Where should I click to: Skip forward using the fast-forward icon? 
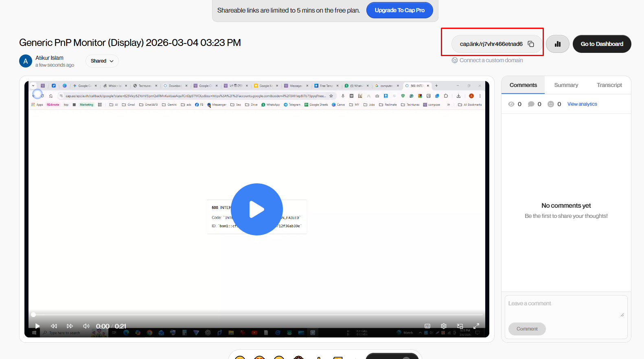[70, 326]
